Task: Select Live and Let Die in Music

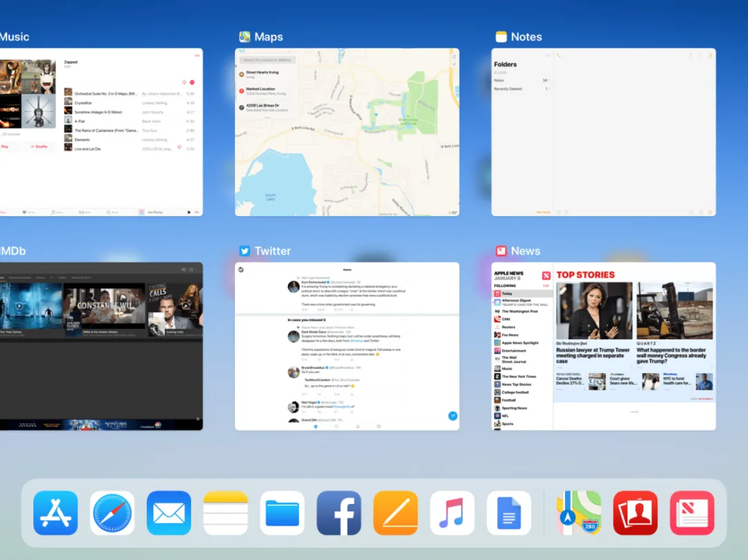Action: pyautogui.click(x=130, y=149)
